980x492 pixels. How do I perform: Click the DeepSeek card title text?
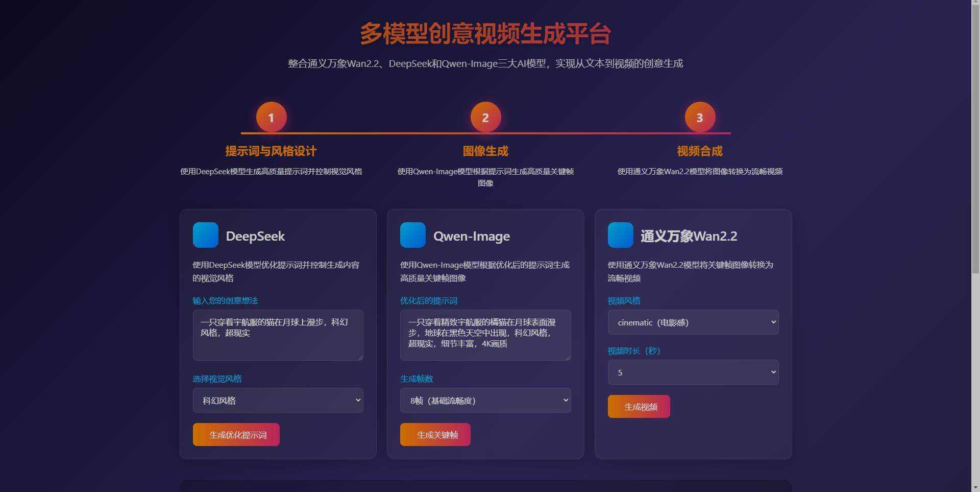tap(255, 236)
